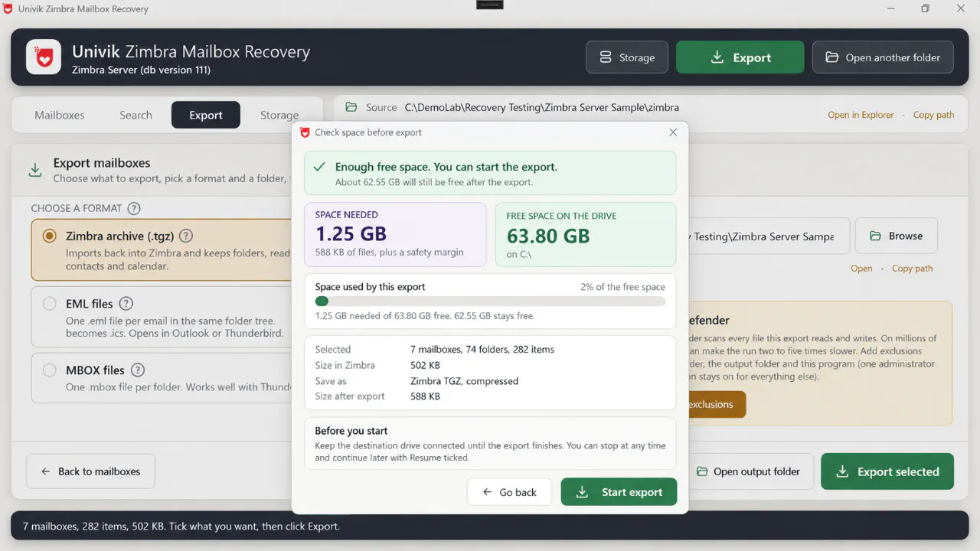Viewport: 980px width, 551px height.
Task: Click the Size in Zimbra 502 KB value
Action: pyautogui.click(x=424, y=365)
